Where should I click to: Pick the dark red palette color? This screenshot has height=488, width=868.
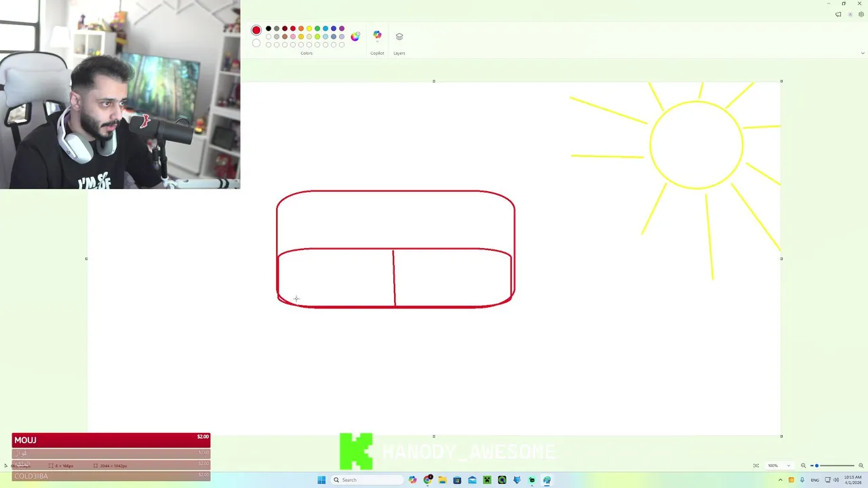(285, 28)
